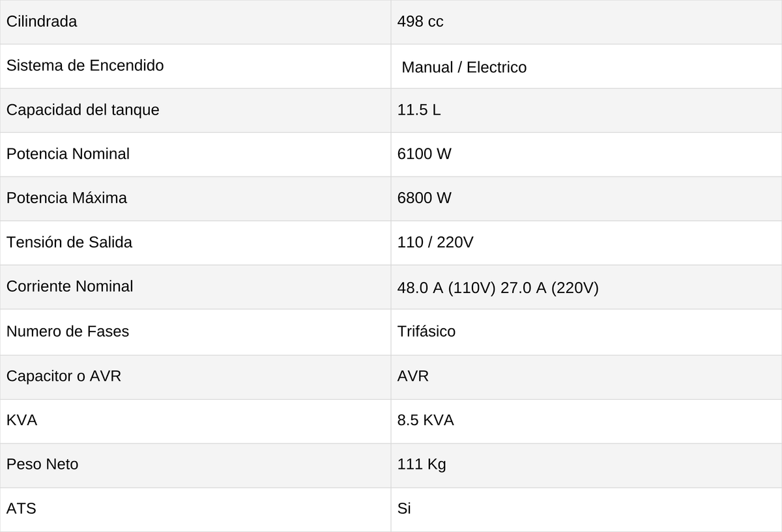This screenshot has width=782, height=532.
Task: Select the 6100 W value
Action: [x=424, y=154]
